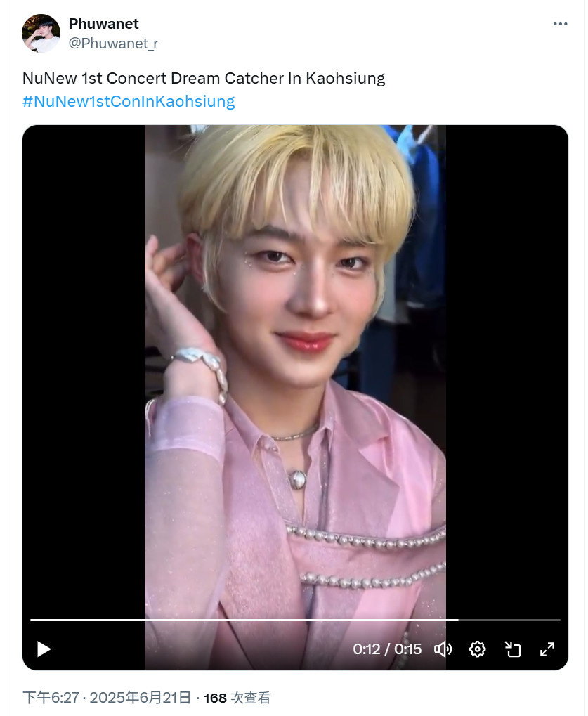Open hashtag #NuNew1stConInKaohsiung
Screen dimensions: 588x716
point(129,101)
